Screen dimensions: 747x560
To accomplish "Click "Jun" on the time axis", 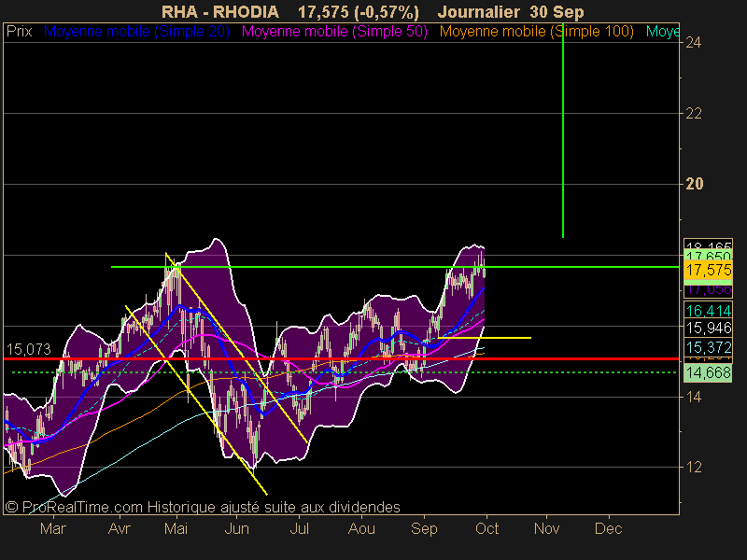I will click(x=237, y=528).
